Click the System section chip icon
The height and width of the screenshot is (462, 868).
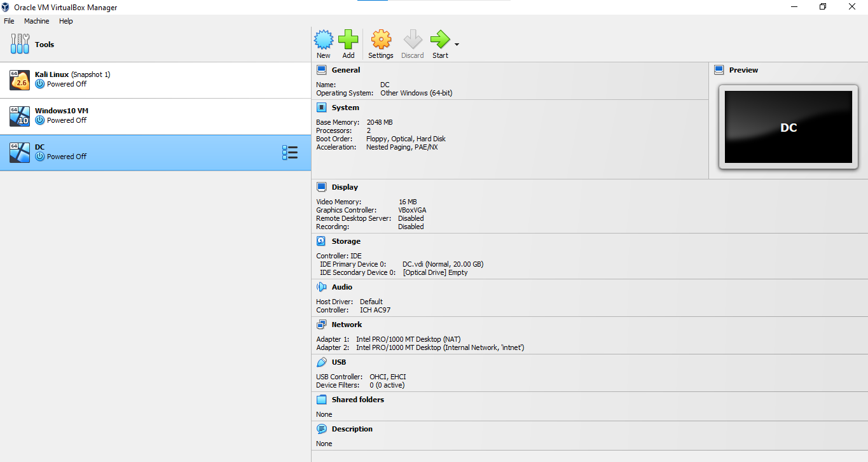point(322,108)
